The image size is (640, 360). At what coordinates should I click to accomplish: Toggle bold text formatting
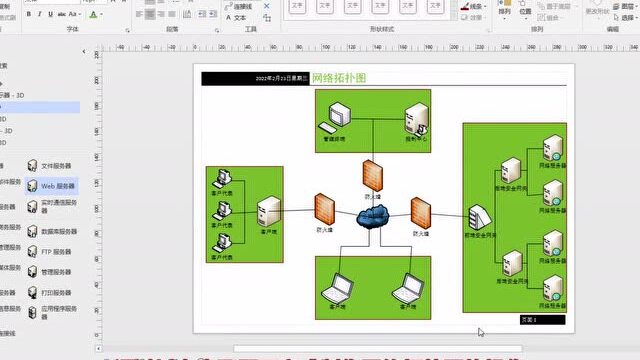[29, 14]
